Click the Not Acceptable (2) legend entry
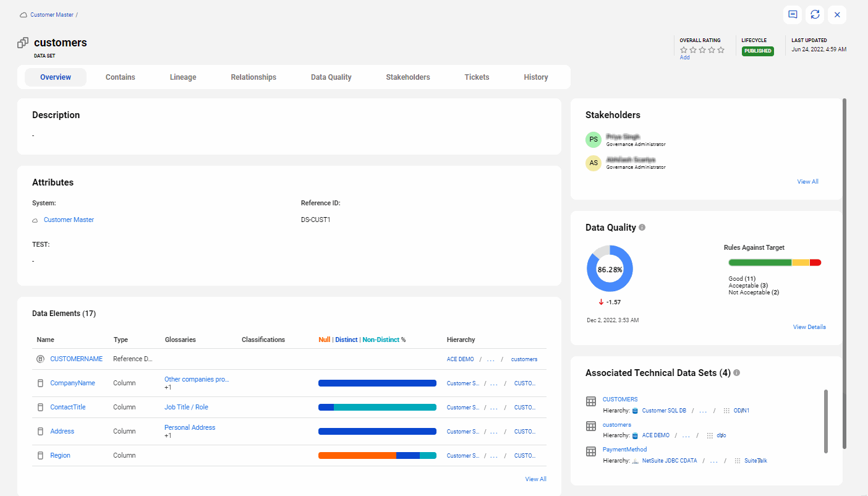 pos(754,293)
